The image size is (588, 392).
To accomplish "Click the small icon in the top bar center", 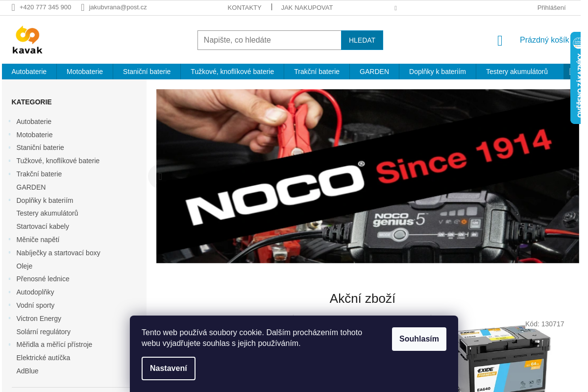I will [395, 8].
